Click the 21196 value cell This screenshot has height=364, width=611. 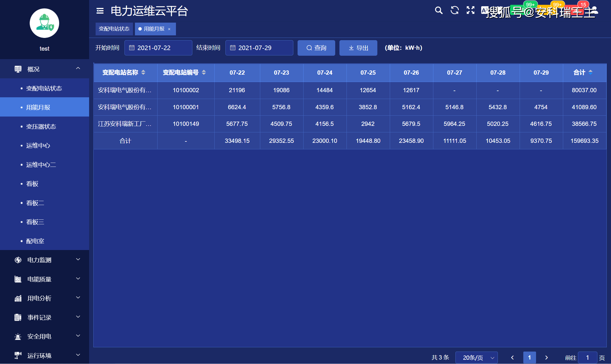point(237,90)
